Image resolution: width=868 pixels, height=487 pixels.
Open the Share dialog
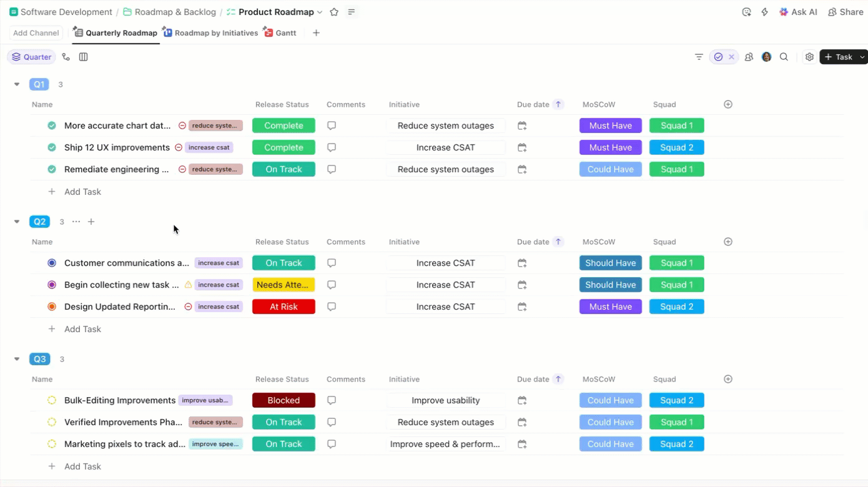(x=846, y=11)
